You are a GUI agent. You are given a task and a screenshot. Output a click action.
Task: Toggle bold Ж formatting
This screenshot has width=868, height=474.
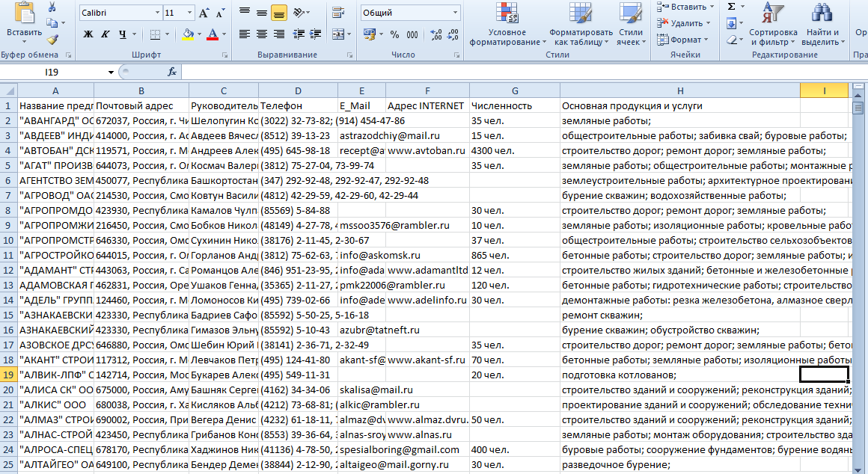click(88, 34)
